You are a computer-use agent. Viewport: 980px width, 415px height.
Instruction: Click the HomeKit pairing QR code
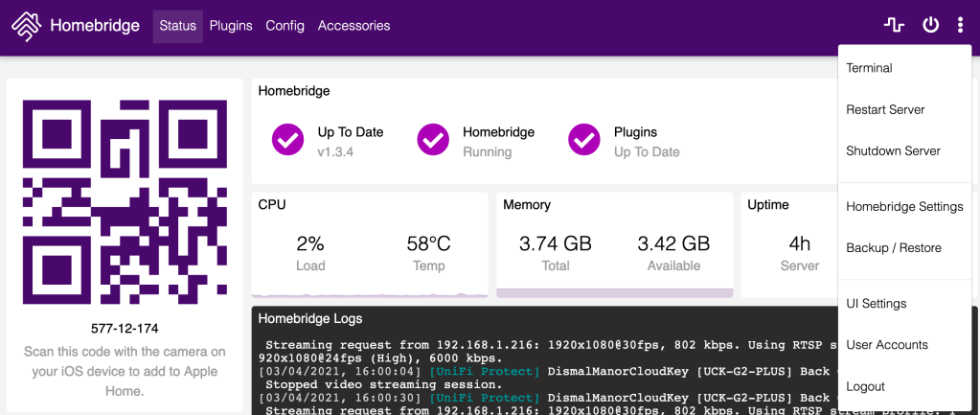tap(125, 201)
